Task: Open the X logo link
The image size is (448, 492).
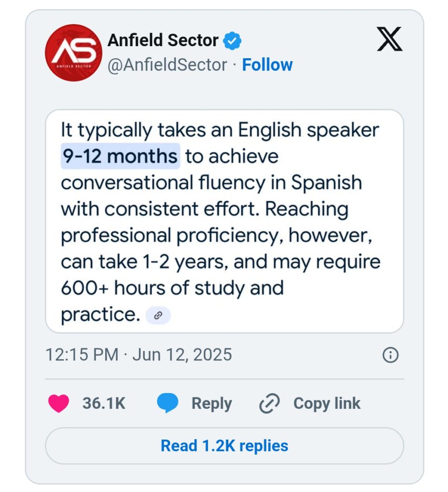Action: tap(389, 39)
